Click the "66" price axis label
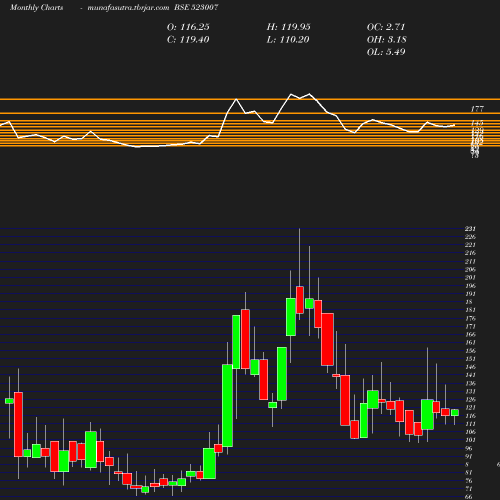The width and height of the screenshot is (500, 500). coord(468,497)
